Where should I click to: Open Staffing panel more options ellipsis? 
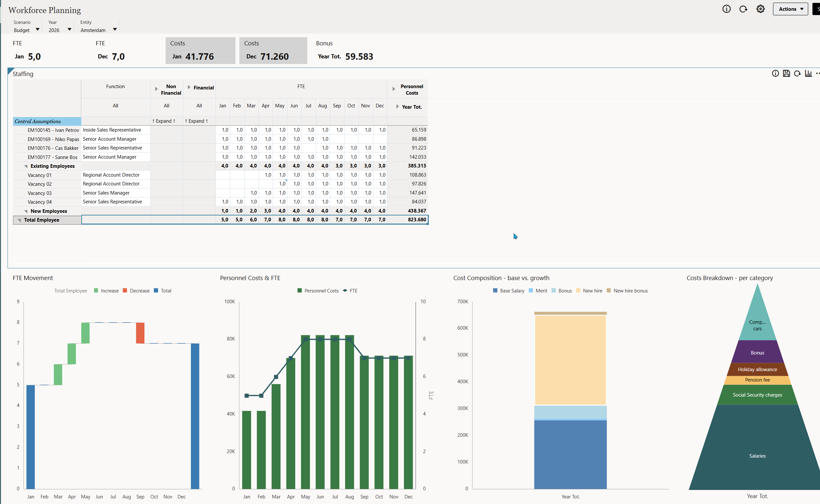[x=818, y=73]
